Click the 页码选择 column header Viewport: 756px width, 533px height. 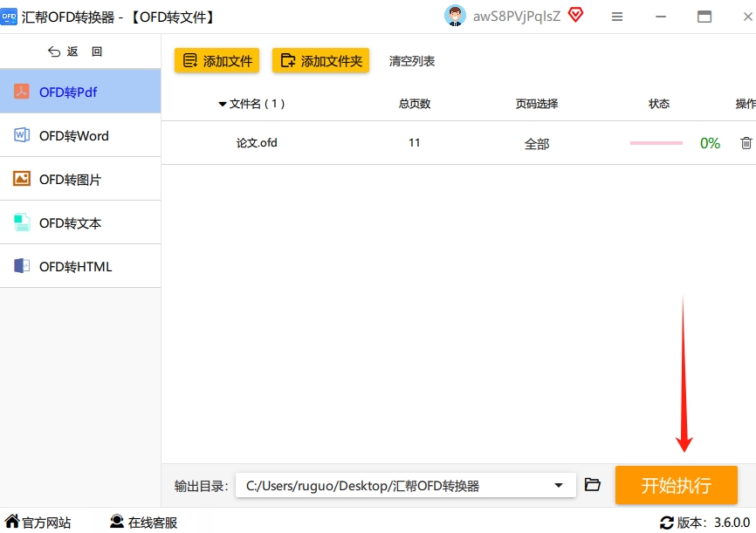coord(537,104)
